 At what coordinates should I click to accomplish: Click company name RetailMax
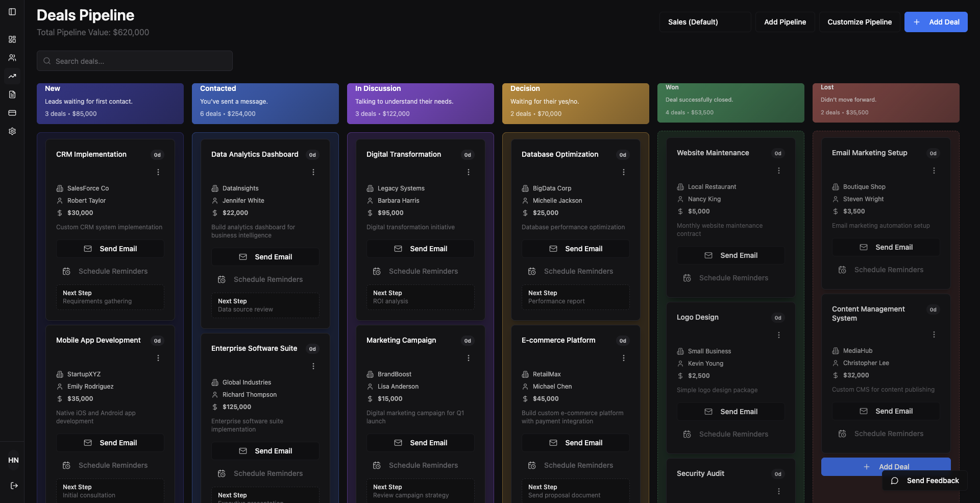547,374
